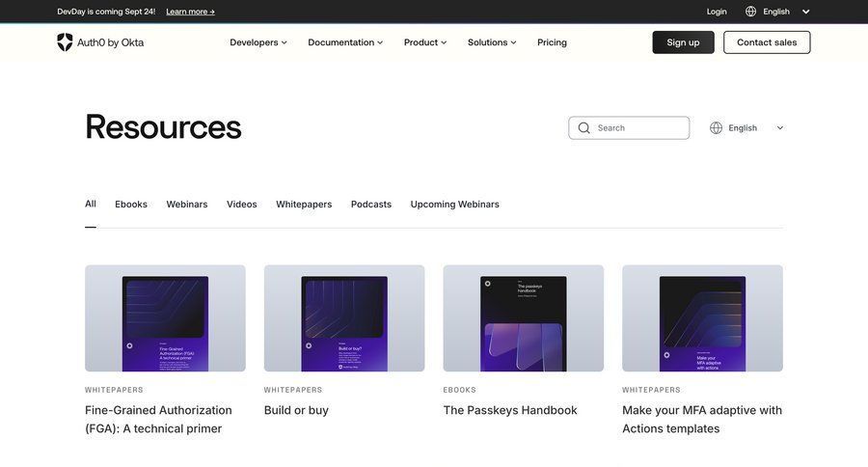Expand the Product menu
Viewport: 868px width, 467px height.
[x=425, y=42]
